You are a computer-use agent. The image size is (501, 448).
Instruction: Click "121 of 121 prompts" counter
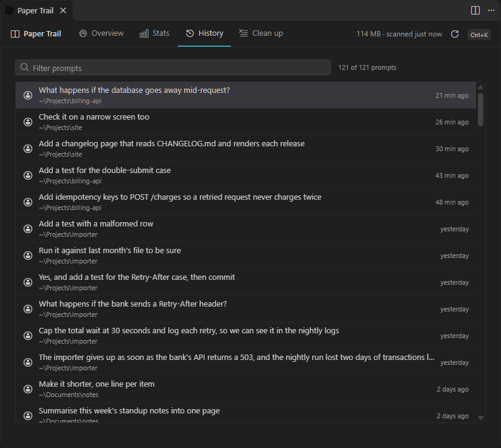(x=367, y=67)
